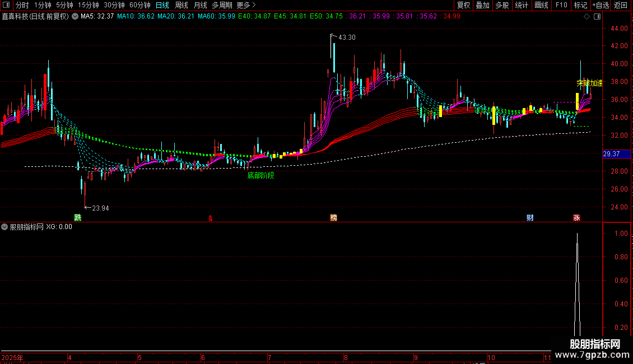
Task: Click the diamond icon near top right
Action: [586, 16]
